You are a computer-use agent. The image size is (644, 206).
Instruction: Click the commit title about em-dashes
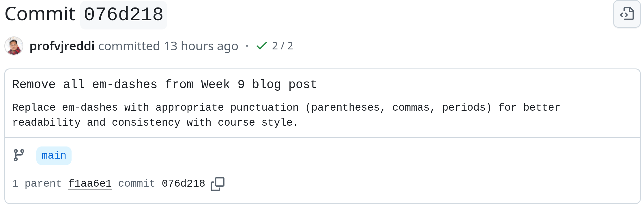pyautogui.click(x=164, y=84)
